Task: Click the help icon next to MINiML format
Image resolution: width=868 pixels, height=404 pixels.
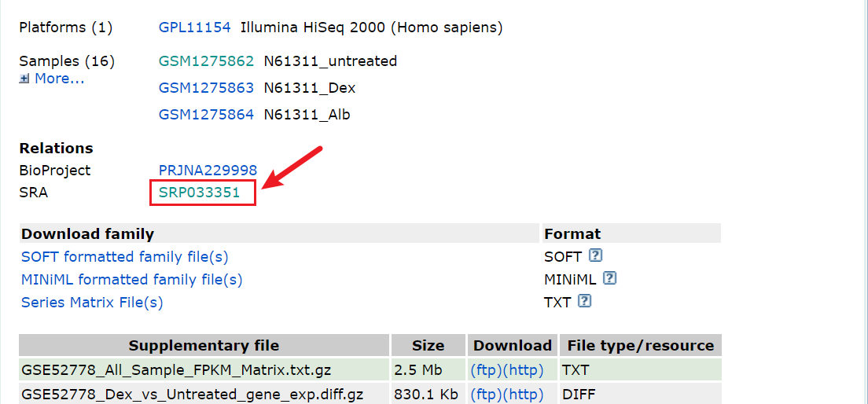Action: [609, 278]
